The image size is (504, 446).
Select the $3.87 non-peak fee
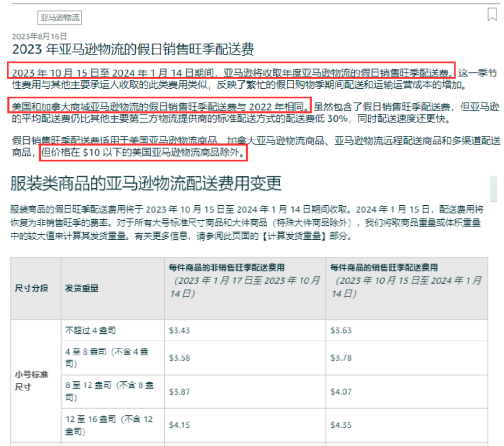179,392
